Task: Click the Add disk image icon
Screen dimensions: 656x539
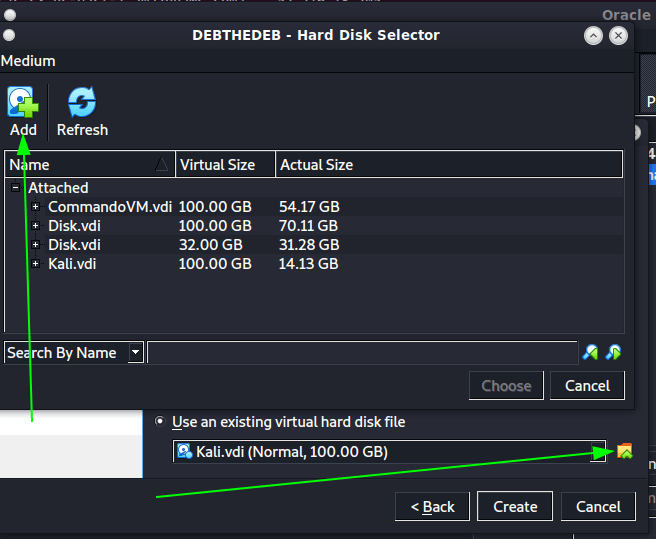Action: pos(22,103)
